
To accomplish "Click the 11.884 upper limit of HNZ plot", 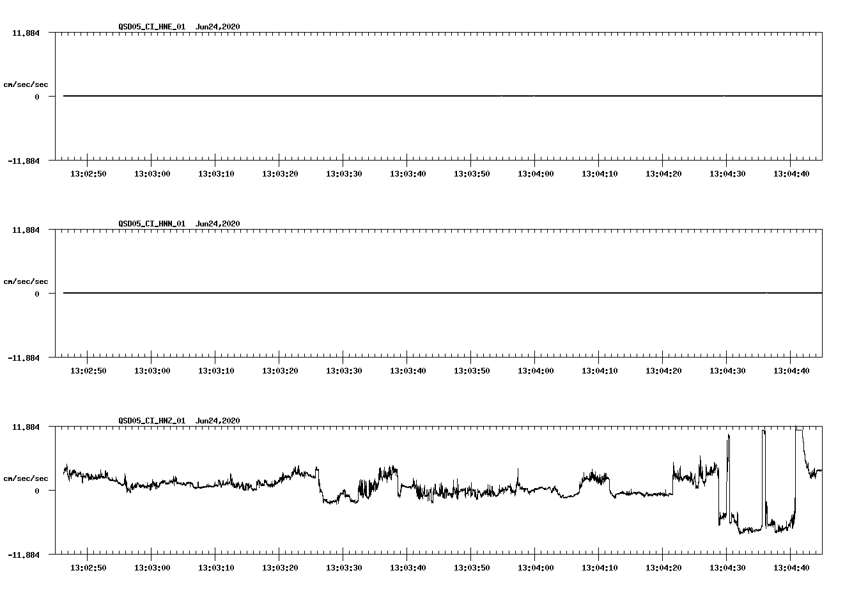I will coord(26,427).
